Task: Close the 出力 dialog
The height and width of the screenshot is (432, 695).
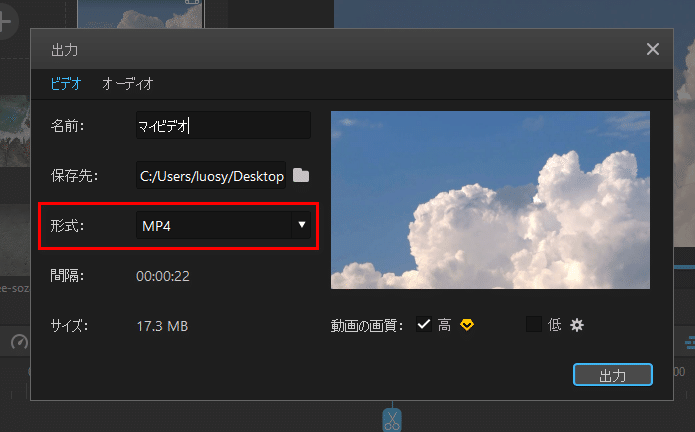Action: pos(652,49)
